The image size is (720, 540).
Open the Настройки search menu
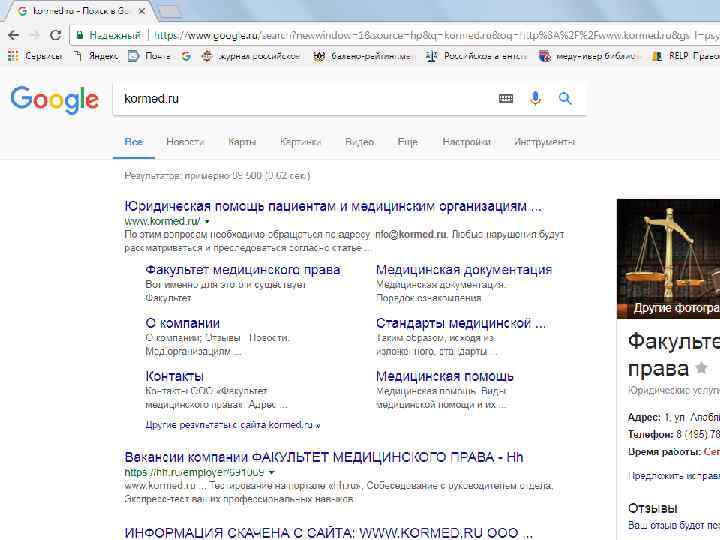[467, 142]
